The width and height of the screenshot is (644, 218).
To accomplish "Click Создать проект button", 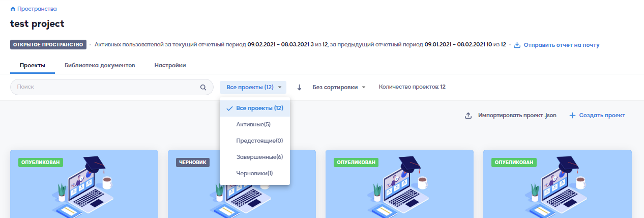I will coord(602,116).
